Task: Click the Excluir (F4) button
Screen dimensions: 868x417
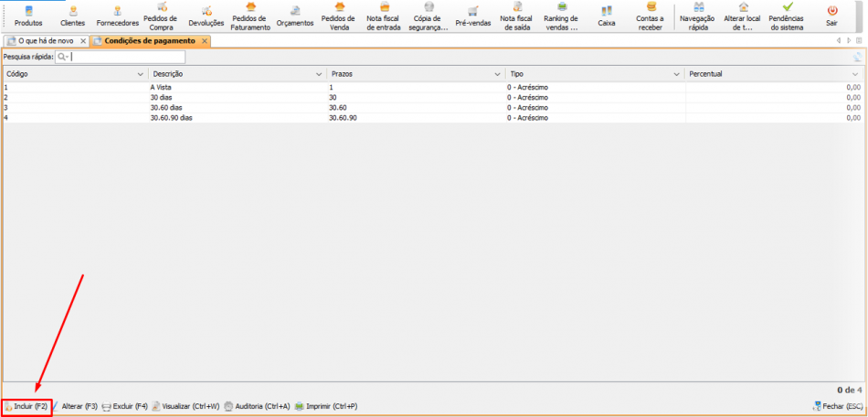Action: coord(124,406)
